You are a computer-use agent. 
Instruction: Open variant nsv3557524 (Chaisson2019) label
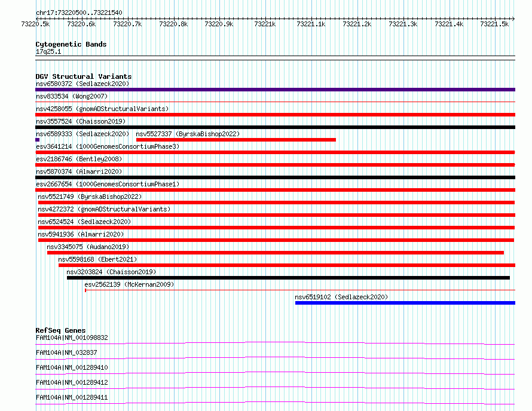(81, 121)
